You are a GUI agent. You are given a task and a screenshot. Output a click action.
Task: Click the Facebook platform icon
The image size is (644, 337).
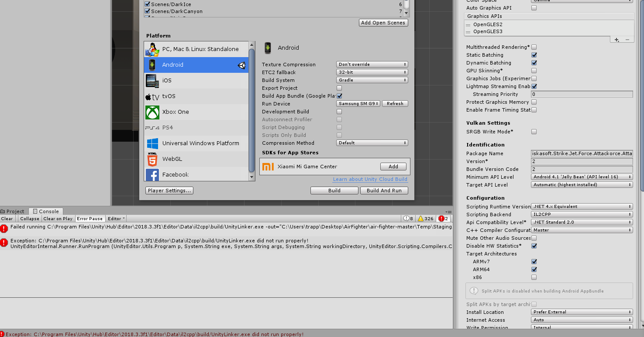[x=152, y=175]
